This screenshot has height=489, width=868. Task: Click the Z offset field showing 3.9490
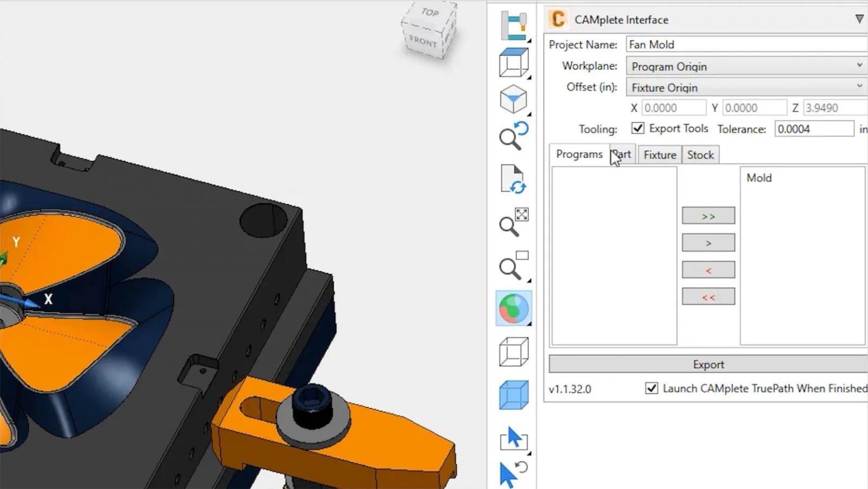point(835,107)
